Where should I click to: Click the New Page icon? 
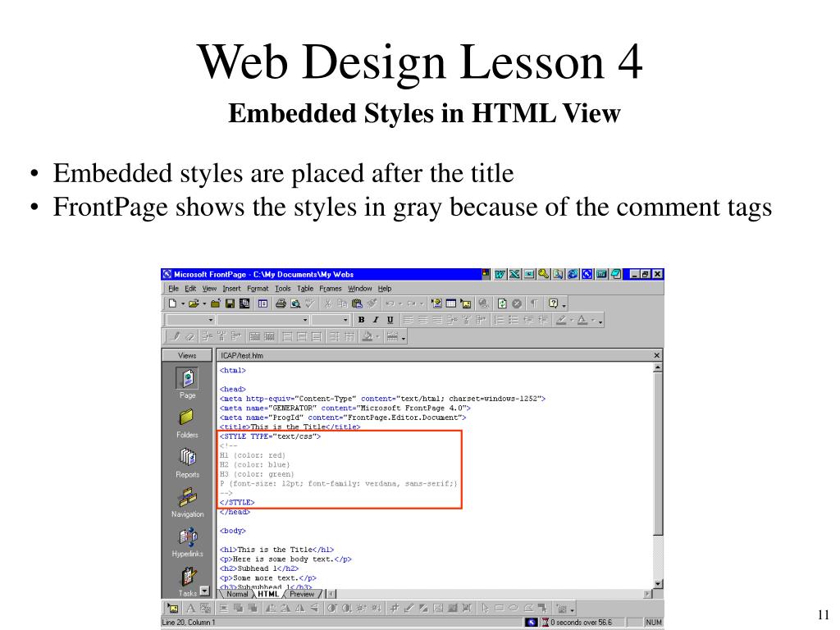point(172,304)
